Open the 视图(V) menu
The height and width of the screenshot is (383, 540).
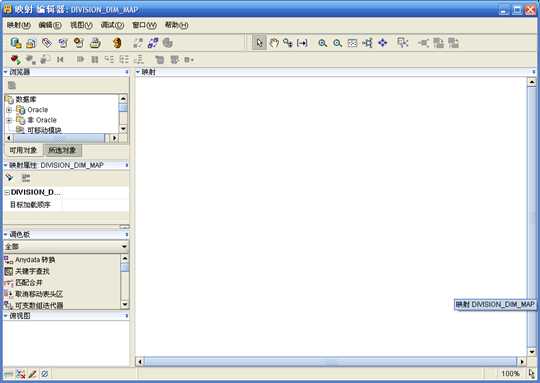tap(81, 25)
